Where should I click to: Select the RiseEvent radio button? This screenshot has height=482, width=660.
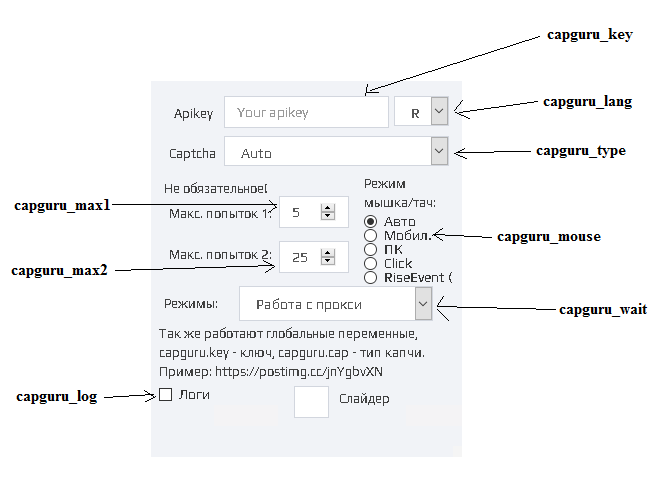point(370,278)
